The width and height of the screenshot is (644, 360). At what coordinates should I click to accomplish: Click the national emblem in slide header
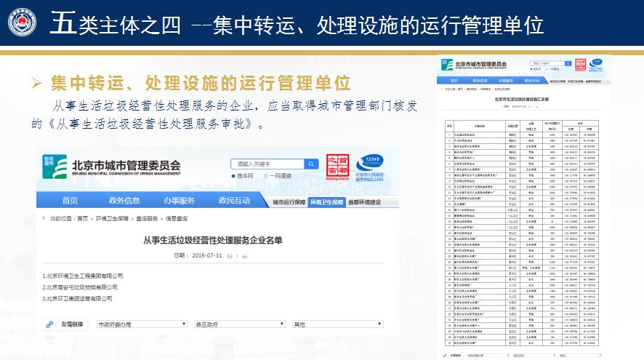click(23, 23)
